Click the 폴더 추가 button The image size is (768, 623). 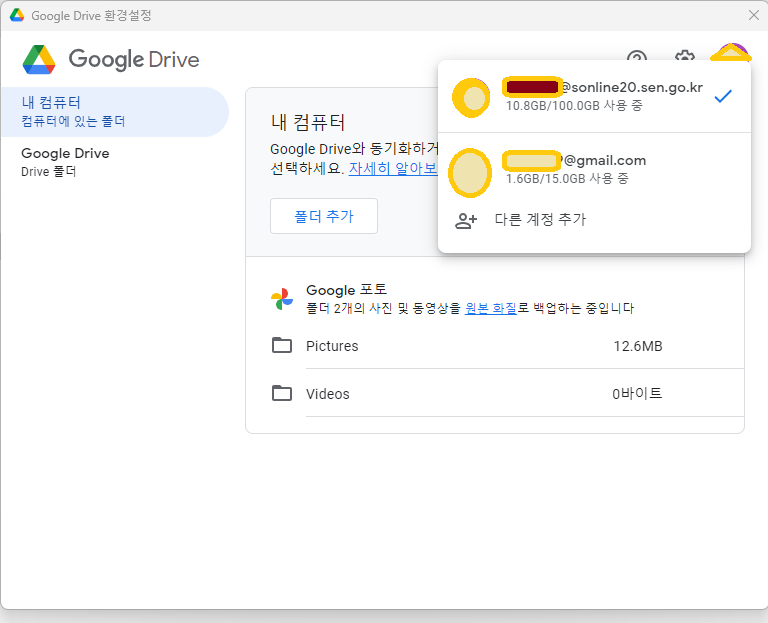(324, 216)
